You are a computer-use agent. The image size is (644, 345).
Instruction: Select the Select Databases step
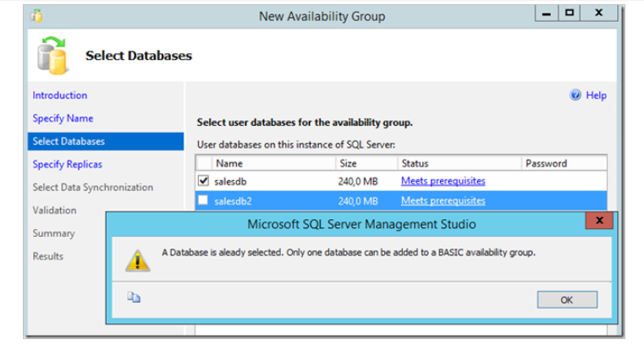pos(106,141)
